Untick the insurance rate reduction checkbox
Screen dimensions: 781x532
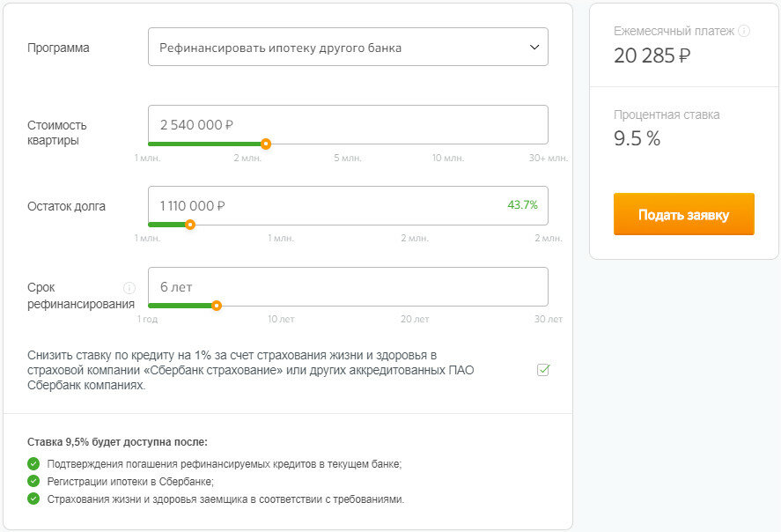pyautogui.click(x=543, y=370)
